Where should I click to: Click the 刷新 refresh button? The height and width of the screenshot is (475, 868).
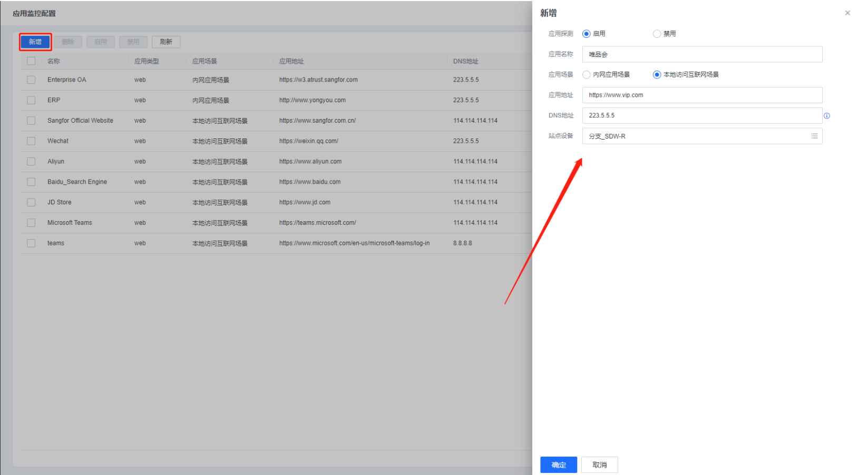coord(166,42)
